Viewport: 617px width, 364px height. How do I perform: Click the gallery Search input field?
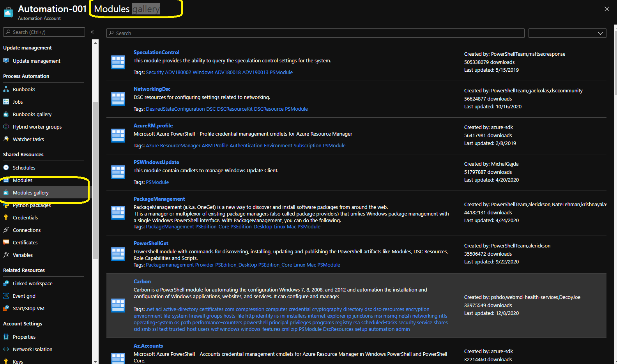coord(315,33)
